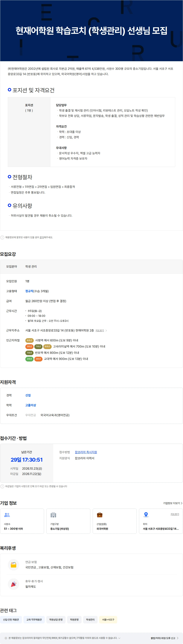
Task: Click the building icon for 기업구분
Action: pyautogui.click(x=53, y=515)
